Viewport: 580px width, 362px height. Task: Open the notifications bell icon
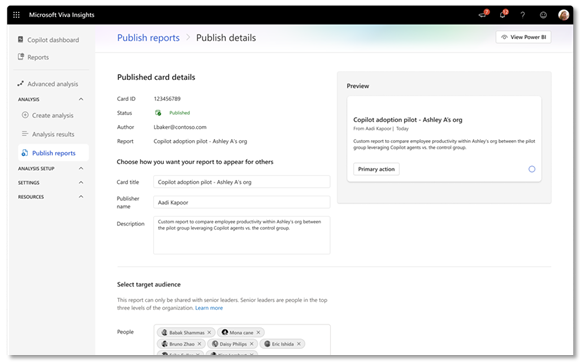(x=503, y=15)
